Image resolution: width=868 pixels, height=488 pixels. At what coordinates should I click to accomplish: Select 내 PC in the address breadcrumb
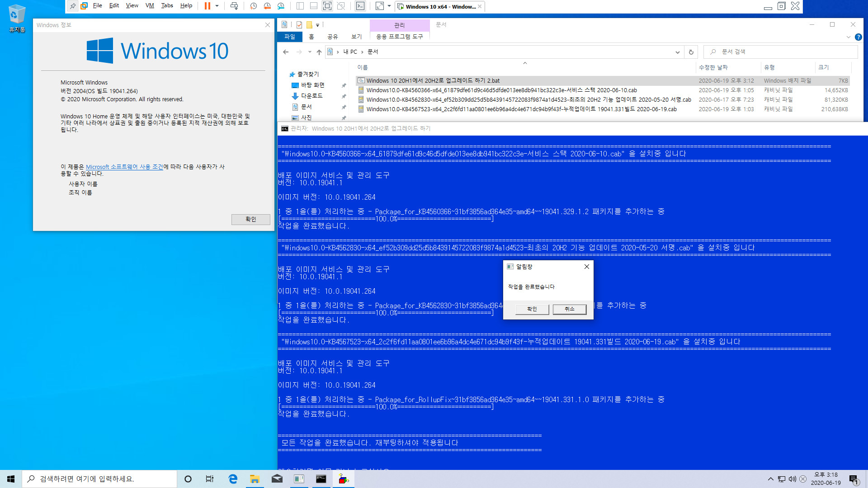coord(350,52)
